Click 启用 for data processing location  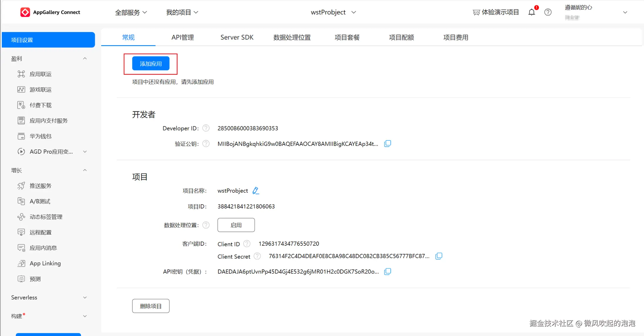pos(236,225)
